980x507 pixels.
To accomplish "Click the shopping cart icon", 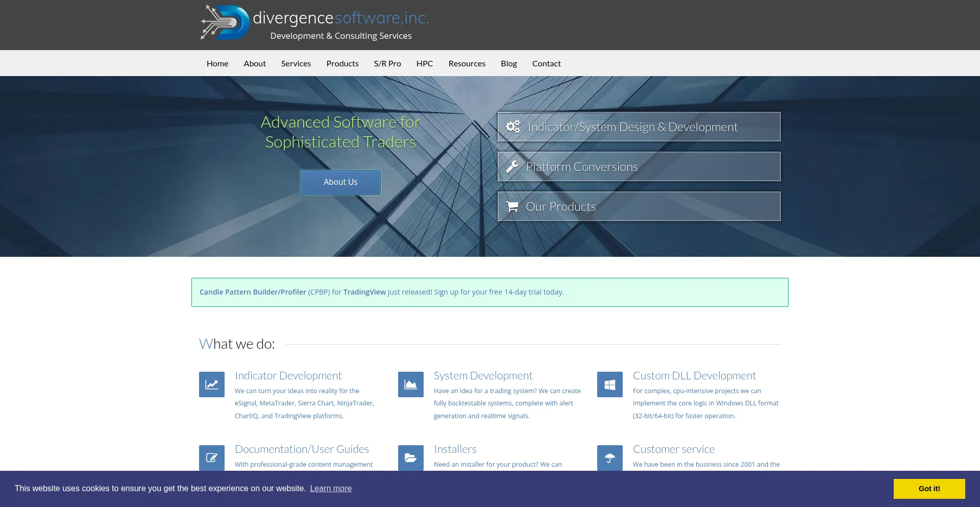I will tap(512, 206).
